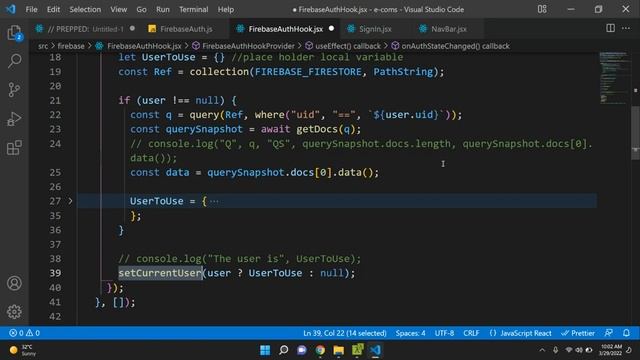Viewport: 640px width, 360px height.
Task: Open the Accounts menu icon
Action: (14, 283)
